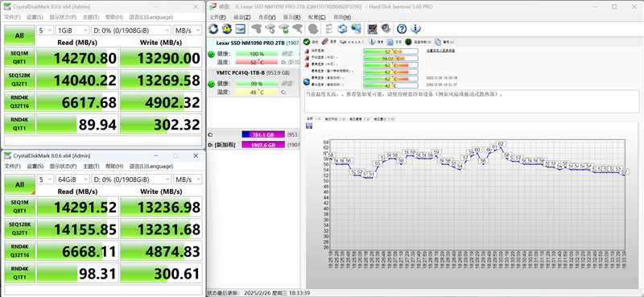Image resolution: width=644 pixels, height=297 pixels.
Task: Open 文件(F) menu in Hard Disk Sentinel
Action: [x=217, y=17]
